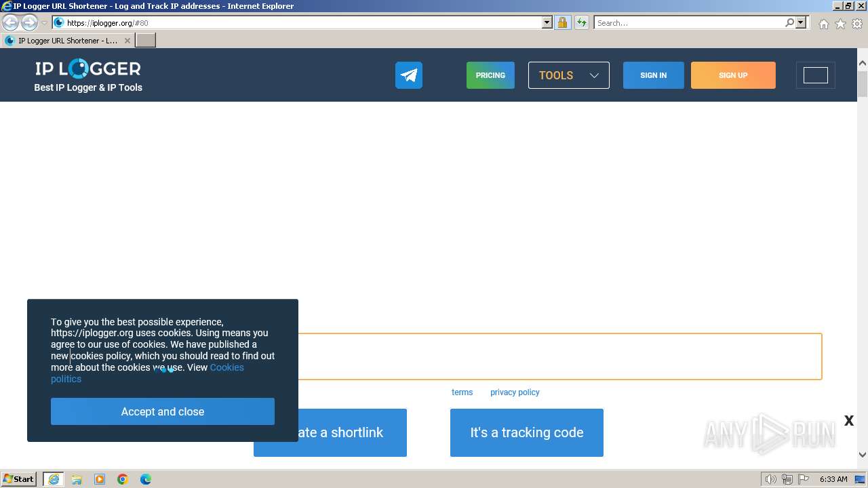The image size is (868, 488).
Task: Open the terms link
Action: click(x=462, y=392)
